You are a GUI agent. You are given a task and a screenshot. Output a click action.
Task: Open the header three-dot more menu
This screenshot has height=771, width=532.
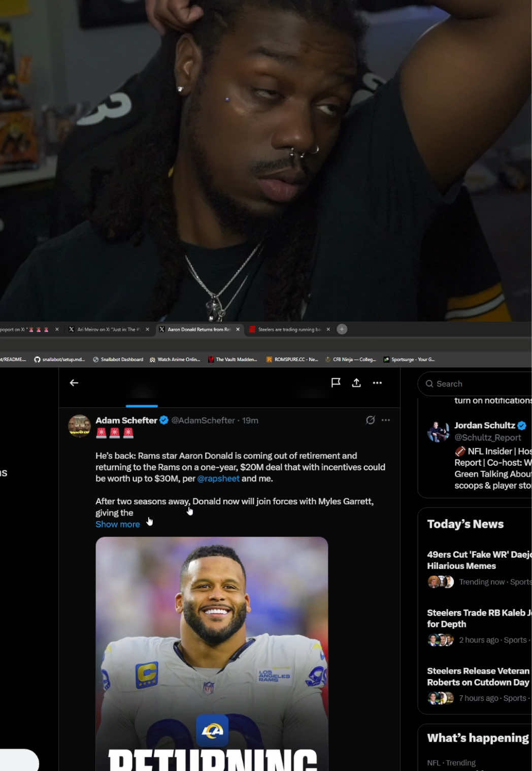tap(377, 382)
